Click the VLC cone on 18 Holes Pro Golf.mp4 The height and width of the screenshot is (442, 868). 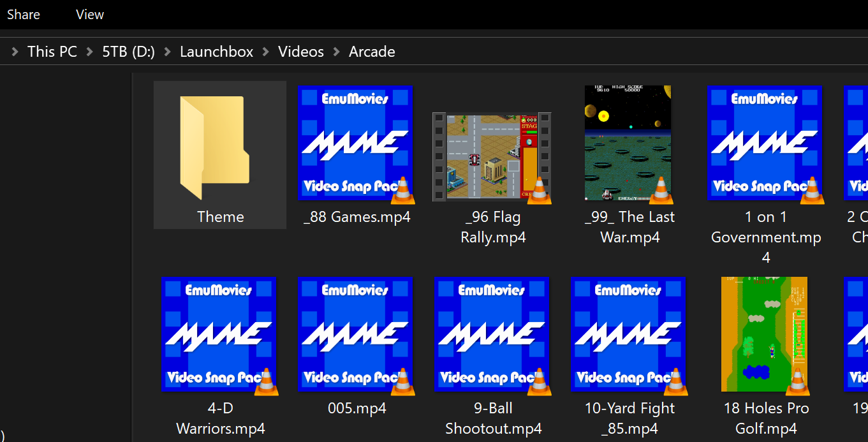click(797, 381)
